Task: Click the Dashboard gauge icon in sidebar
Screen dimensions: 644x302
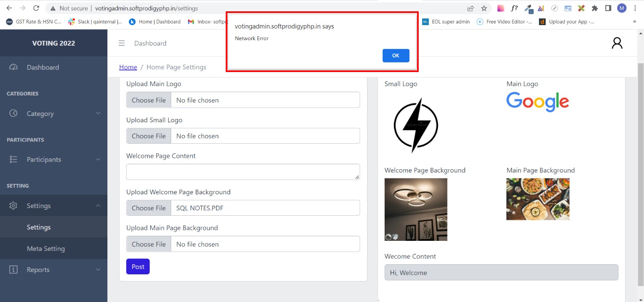Action: 13,67
